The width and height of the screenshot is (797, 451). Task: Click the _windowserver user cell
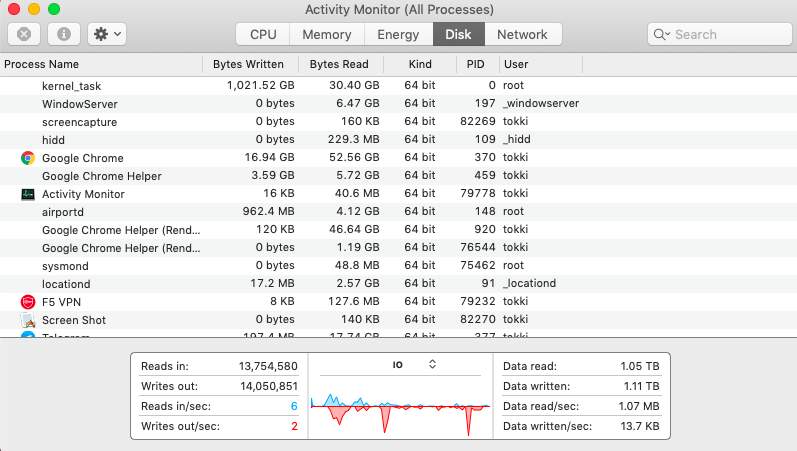[x=541, y=103]
